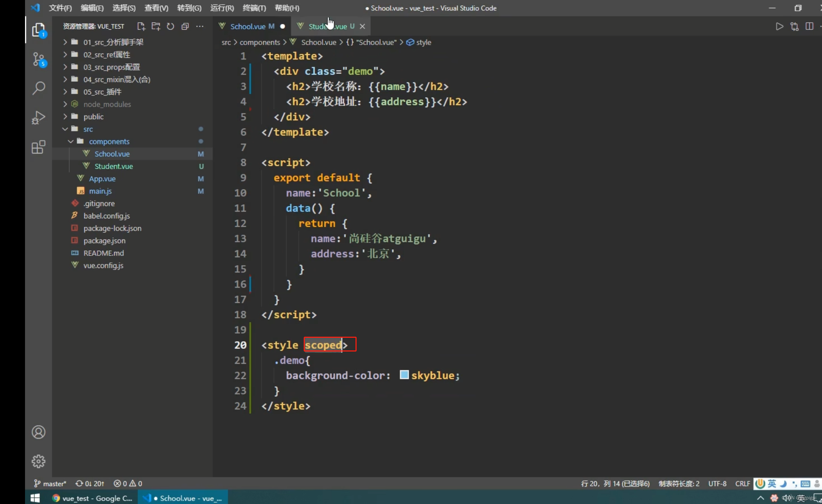Open the 终端(T) menu
This screenshot has height=504, width=822.
pos(254,8)
